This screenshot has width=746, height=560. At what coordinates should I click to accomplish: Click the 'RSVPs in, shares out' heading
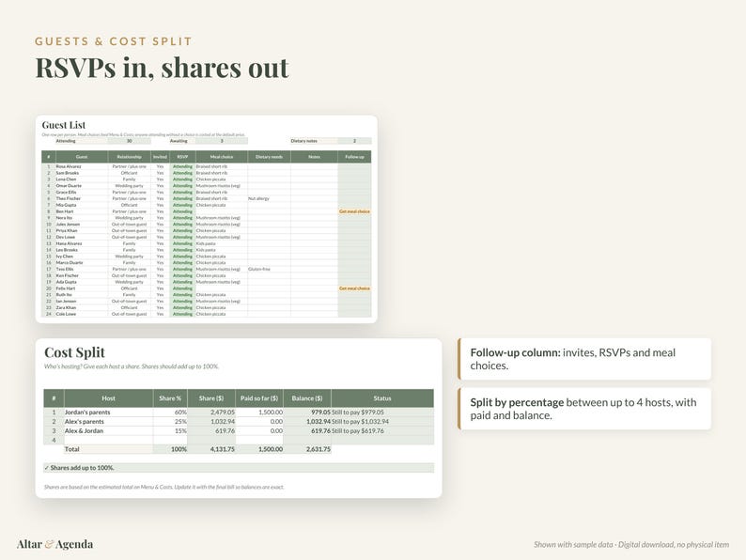point(162,68)
